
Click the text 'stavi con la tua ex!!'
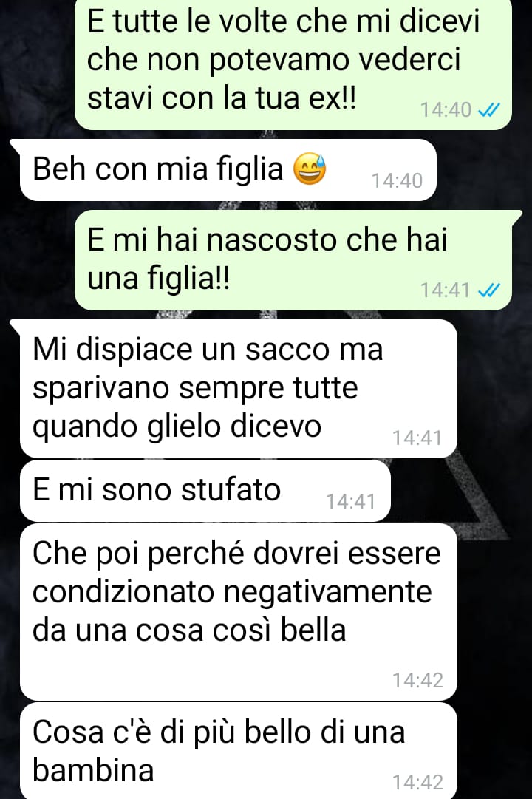(x=222, y=98)
